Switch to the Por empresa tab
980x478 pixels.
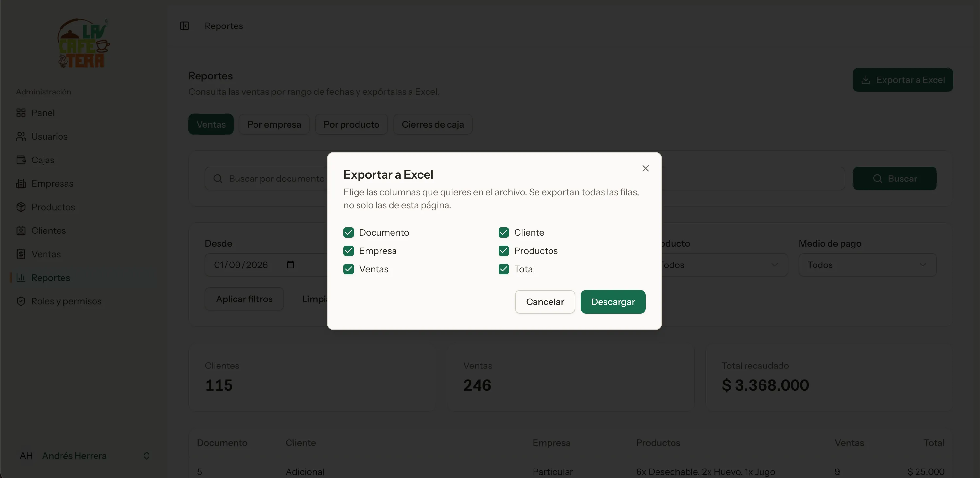click(274, 124)
